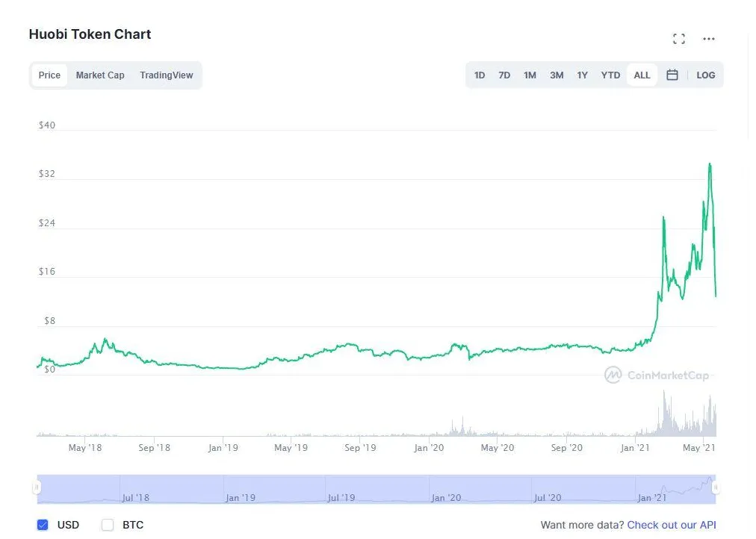Viewport: 756px width, 539px height.
Task: Select the 3M time range
Action: coord(556,75)
